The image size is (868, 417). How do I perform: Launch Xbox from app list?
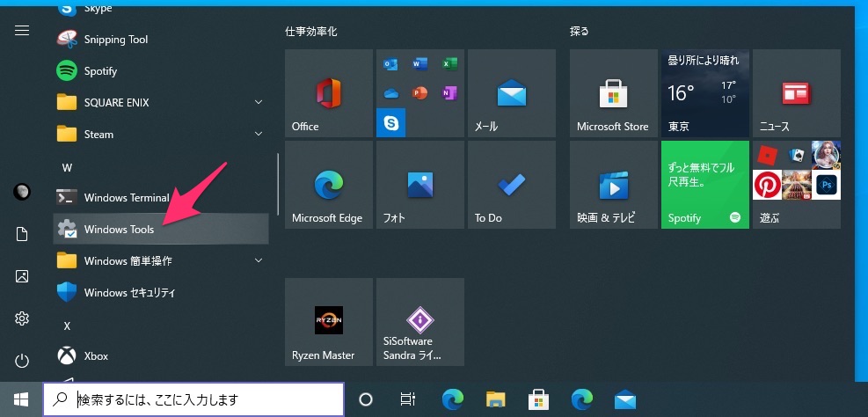(x=161, y=355)
